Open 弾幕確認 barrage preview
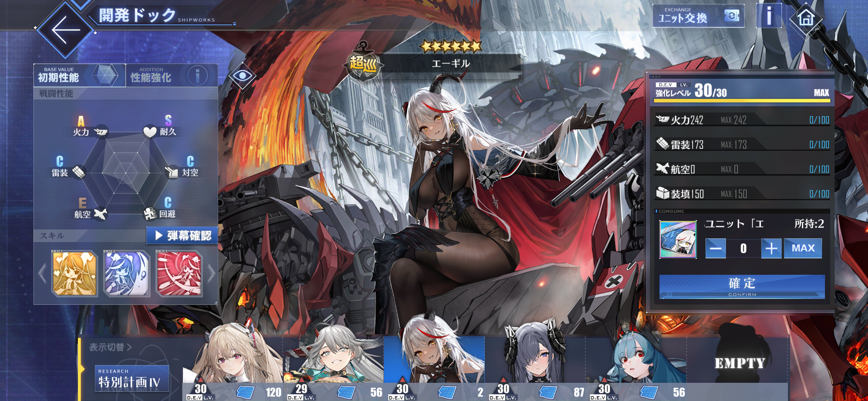This screenshot has height=401, width=868. pos(182,235)
